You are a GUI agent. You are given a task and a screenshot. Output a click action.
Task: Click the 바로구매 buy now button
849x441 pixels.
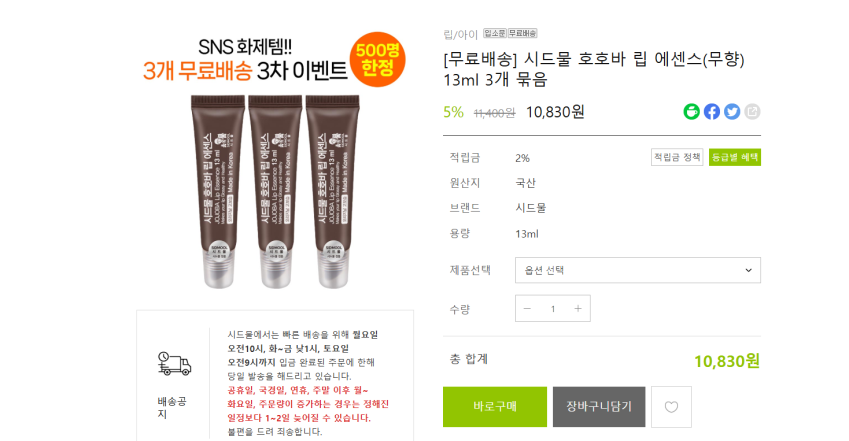coord(495,407)
